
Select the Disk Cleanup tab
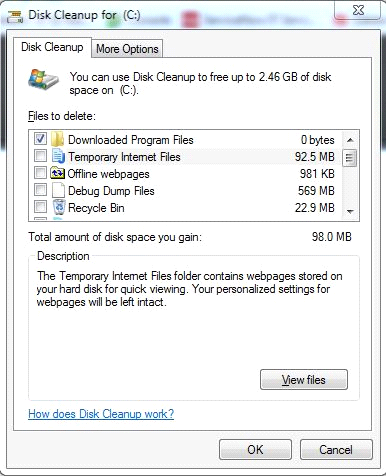[52, 47]
